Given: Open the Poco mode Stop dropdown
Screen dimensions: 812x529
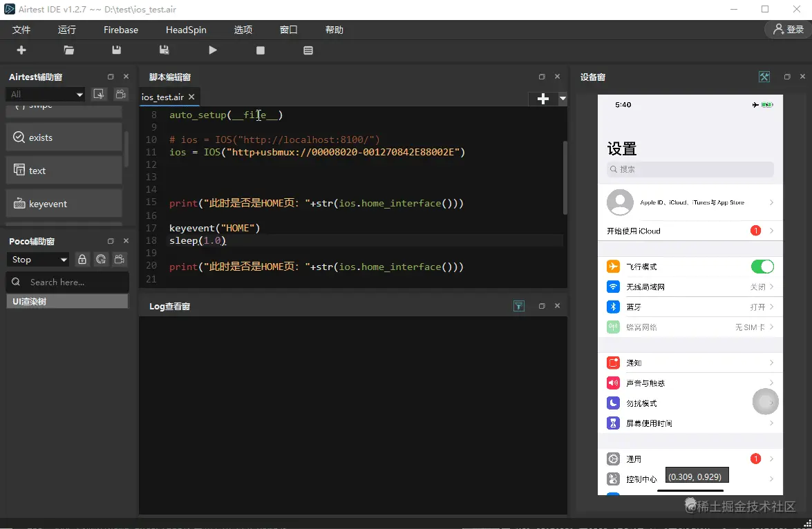Looking at the screenshot, I should pos(38,260).
